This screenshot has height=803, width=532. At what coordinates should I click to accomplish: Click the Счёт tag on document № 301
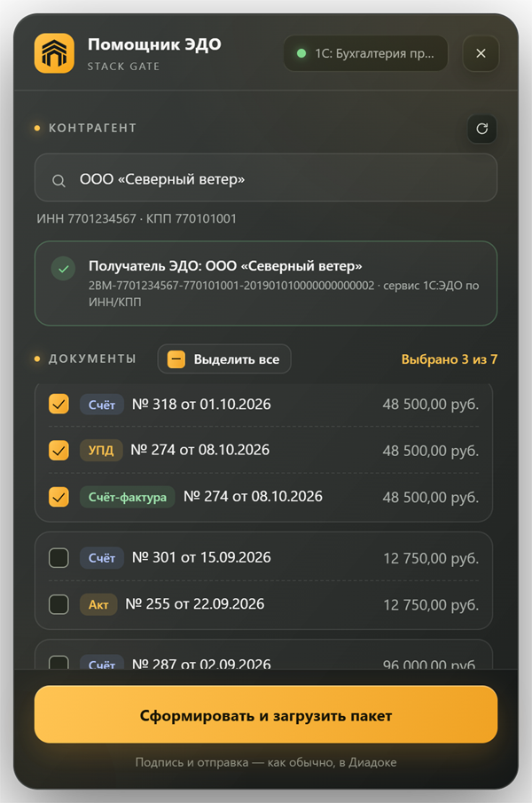[102, 558]
